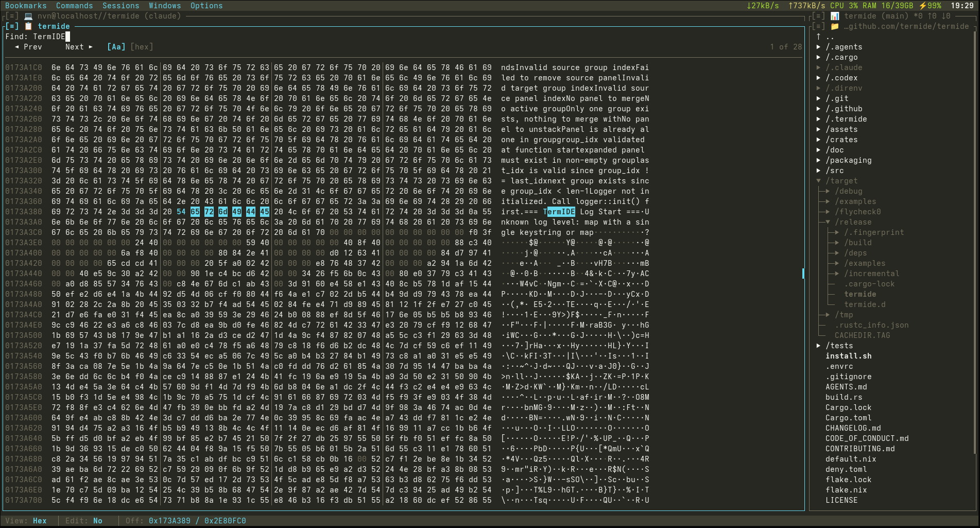This screenshot has width=980, height=528.
Task: Open the Commands menu
Action: click(x=75, y=6)
